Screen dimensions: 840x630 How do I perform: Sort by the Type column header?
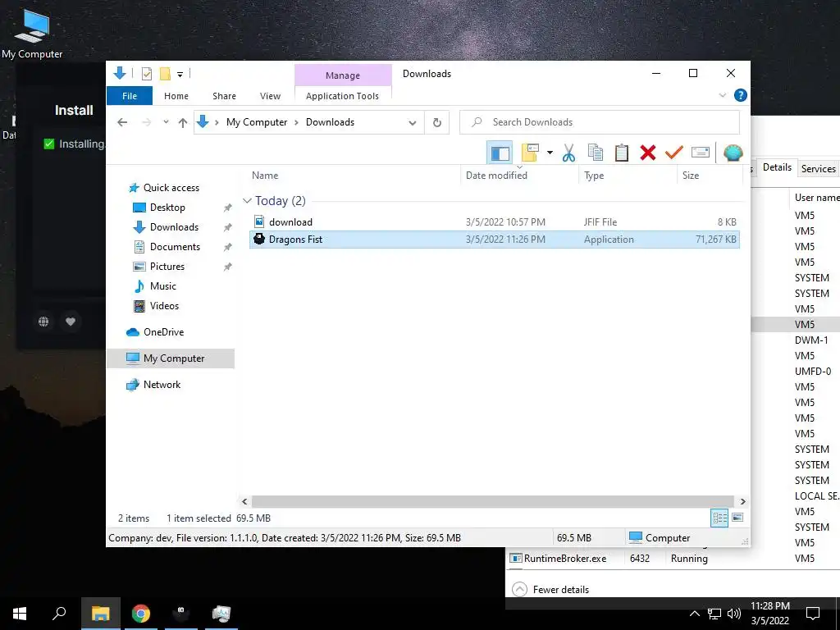click(628, 176)
